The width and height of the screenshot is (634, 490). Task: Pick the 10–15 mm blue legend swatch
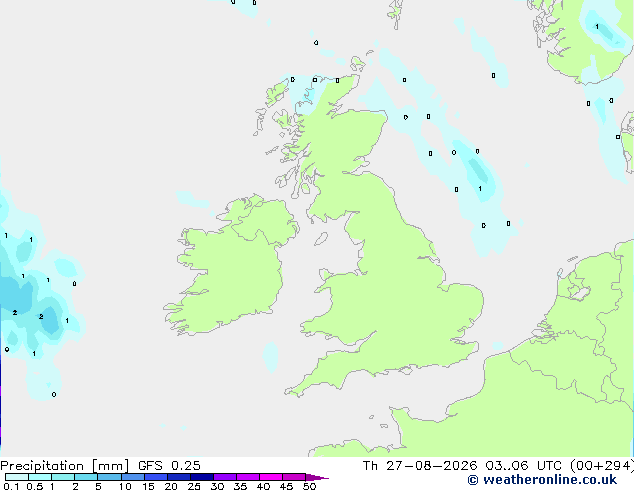(x=133, y=477)
